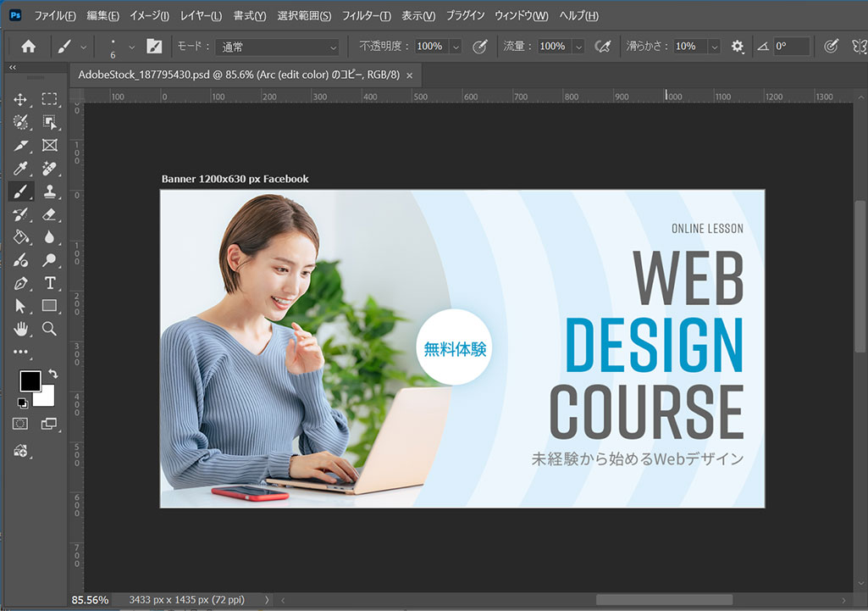Select the Object Selection tool
This screenshot has width=868, height=611.
49,122
